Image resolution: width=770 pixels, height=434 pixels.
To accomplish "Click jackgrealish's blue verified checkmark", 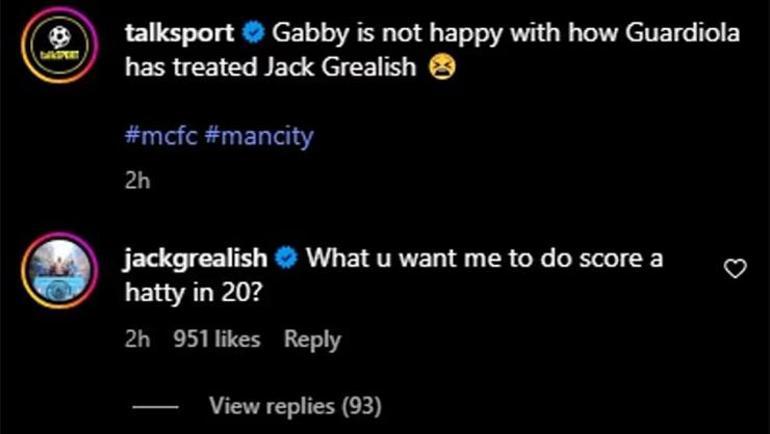I will [x=286, y=258].
